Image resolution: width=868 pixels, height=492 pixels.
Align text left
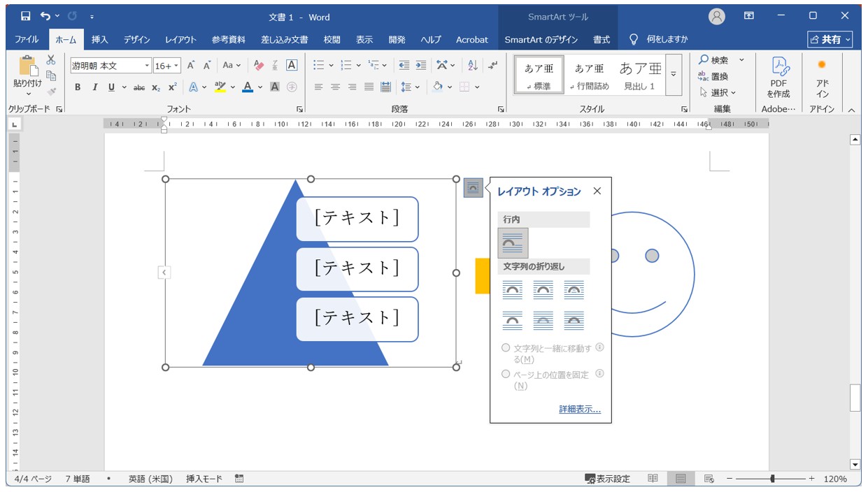point(318,87)
